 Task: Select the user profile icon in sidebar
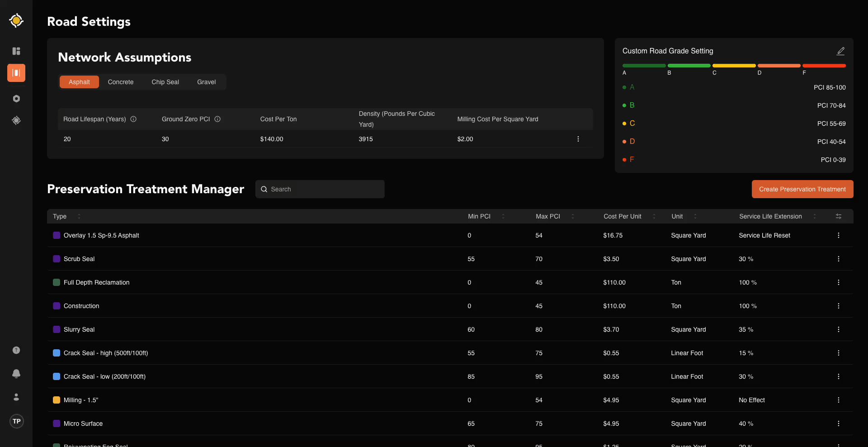(16, 397)
